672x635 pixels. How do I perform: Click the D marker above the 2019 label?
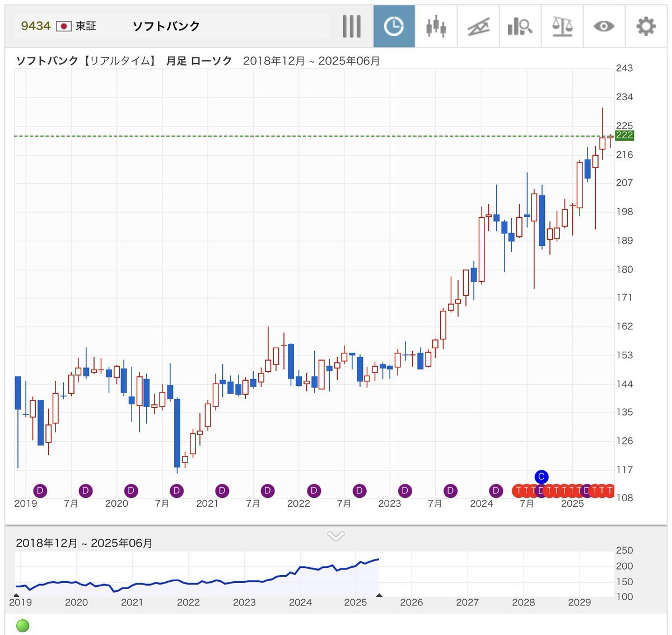coord(40,491)
